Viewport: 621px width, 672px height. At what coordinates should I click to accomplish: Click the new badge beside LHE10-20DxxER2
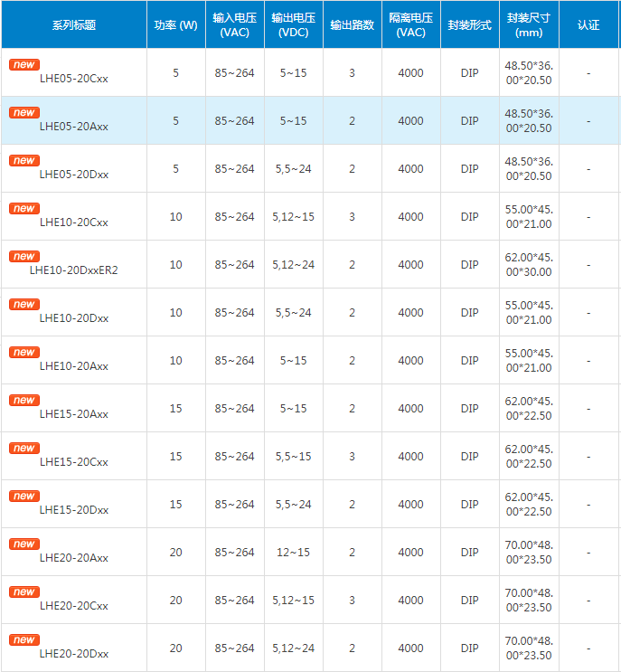tap(24, 257)
